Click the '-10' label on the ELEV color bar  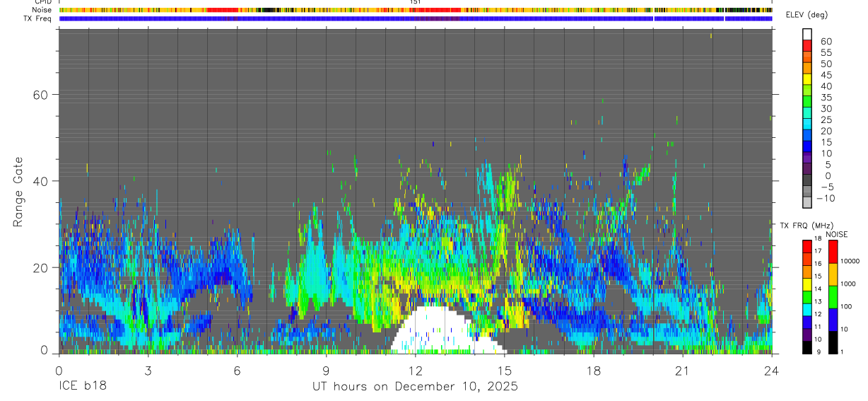[825, 198]
